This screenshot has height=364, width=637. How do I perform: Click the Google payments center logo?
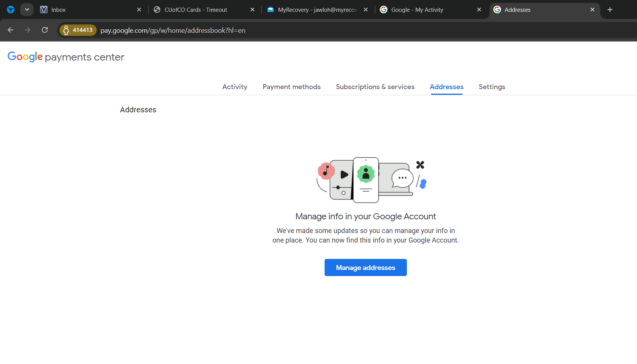click(66, 57)
